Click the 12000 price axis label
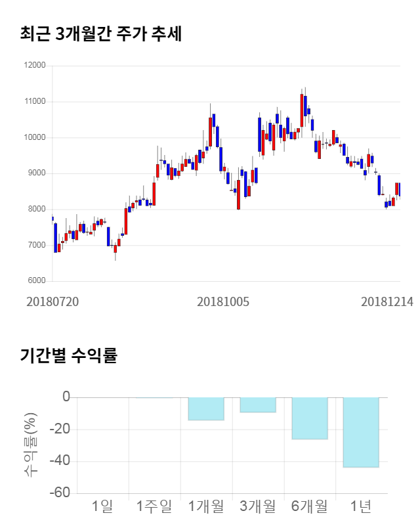This screenshot has height=532, width=420. 33,66
